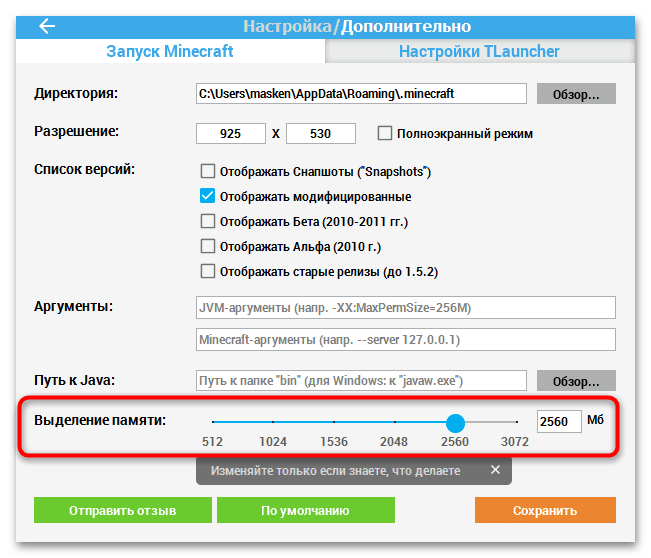Enable Отображать старые релизы checkbox
The image size is (651, 558).
pos(208,271)
